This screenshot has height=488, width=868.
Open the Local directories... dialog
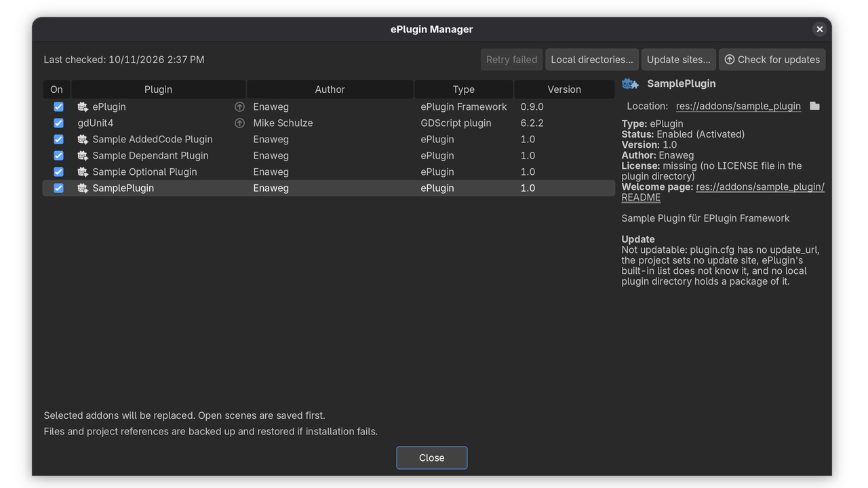592,60
